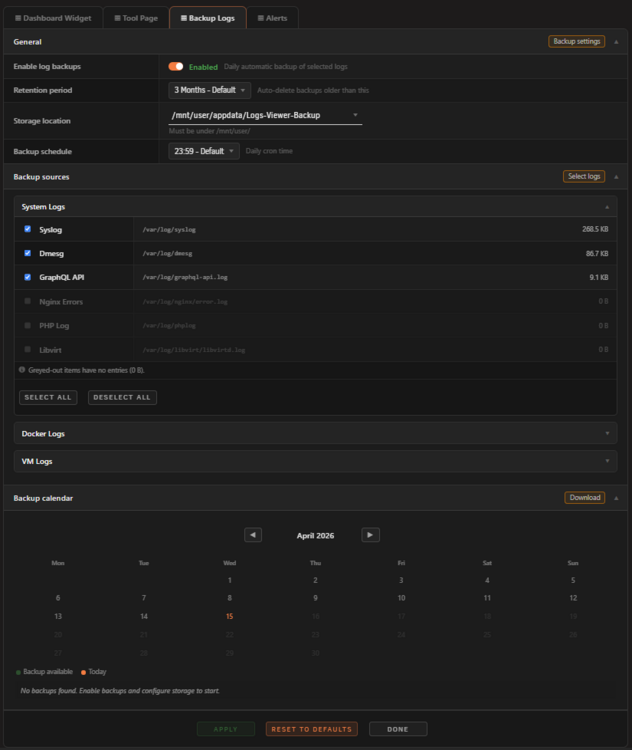Viewport: 632px width, 750px height.
Task: Go to the Alerts tab
Action: (x=273, y=18)
